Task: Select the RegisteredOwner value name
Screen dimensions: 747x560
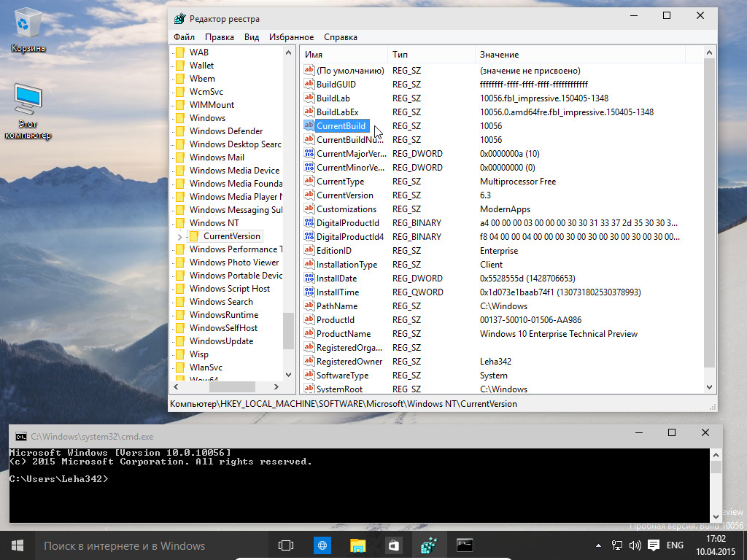Action: (349, 362)
